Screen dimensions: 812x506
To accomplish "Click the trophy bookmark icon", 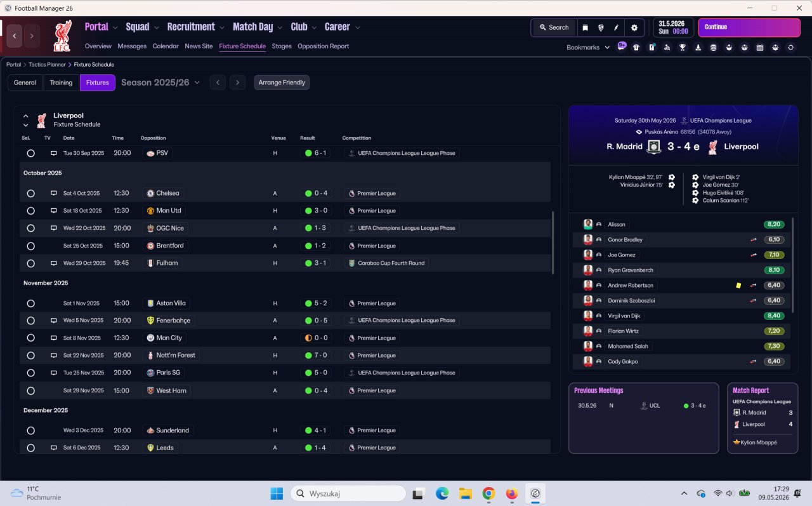I will [683, 47].
